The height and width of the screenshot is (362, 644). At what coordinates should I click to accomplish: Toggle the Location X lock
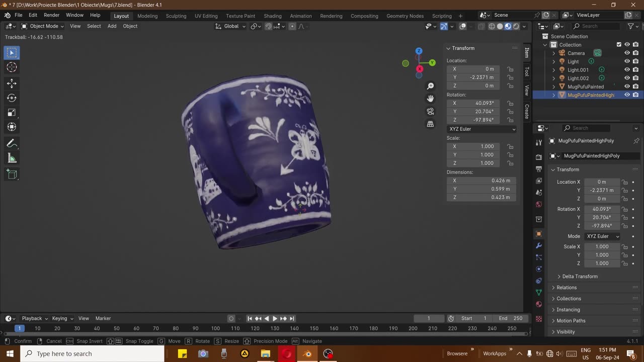tap(510, 69)
